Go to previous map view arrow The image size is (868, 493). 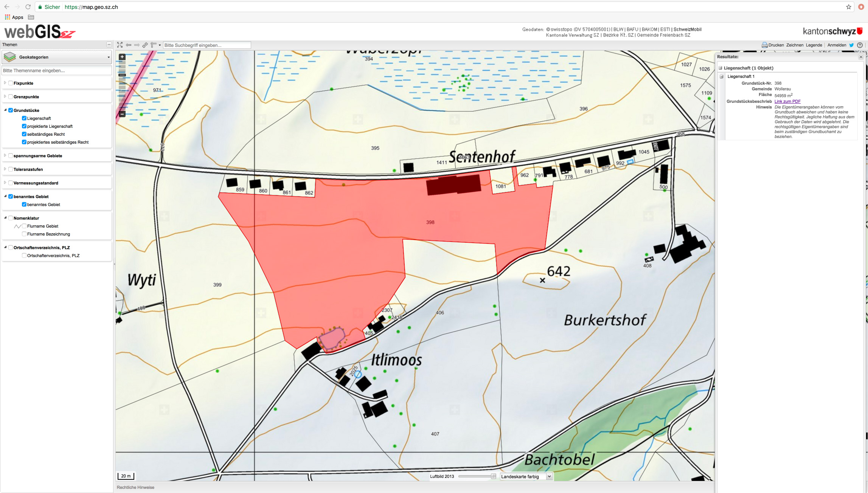click(129, 45)
